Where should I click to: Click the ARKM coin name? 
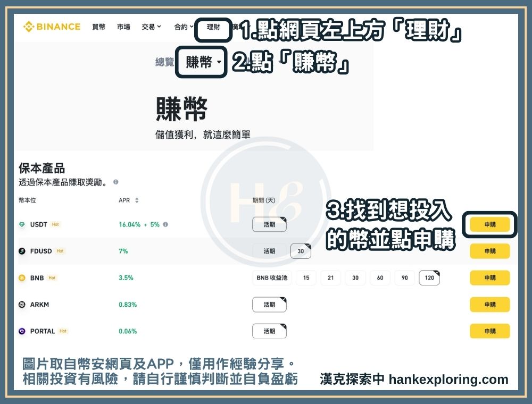pyautogui.click(x=40, y=305)
